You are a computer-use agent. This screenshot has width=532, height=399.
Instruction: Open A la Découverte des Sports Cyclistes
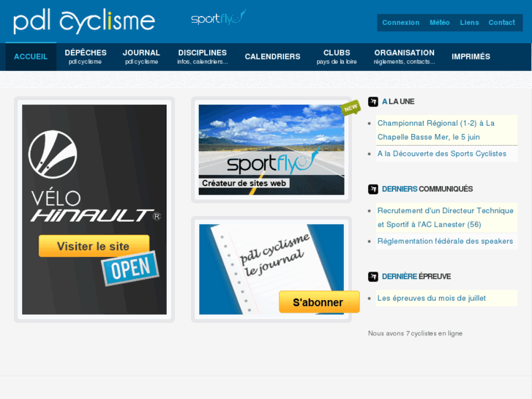tap(442, 154)
